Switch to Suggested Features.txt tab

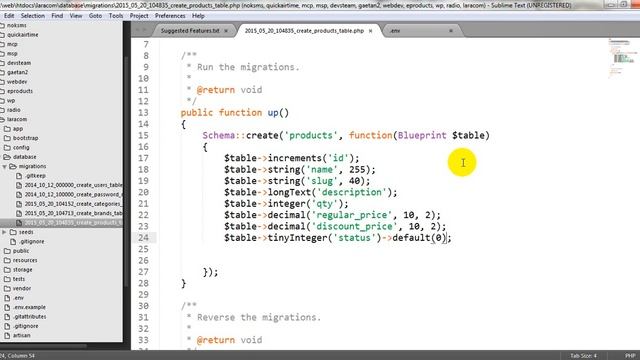click(x=190, y=31)
